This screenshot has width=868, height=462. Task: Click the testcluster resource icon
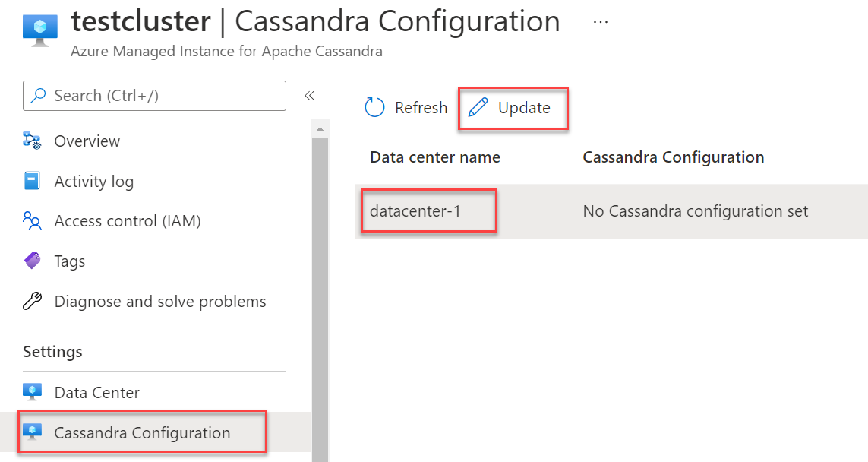tap(35, 28)
